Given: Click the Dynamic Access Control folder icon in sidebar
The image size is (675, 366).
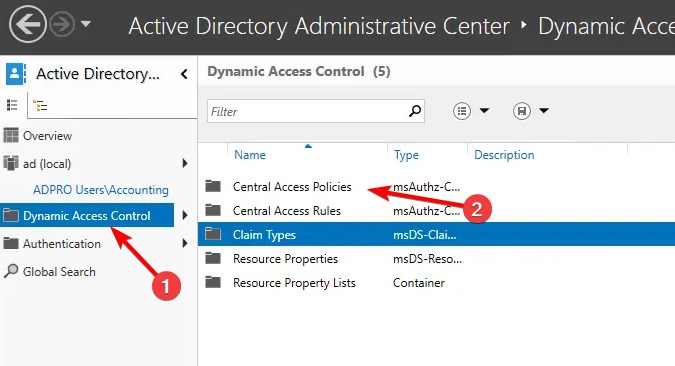Looking at the screenshot, I should (x=11, y=214).
